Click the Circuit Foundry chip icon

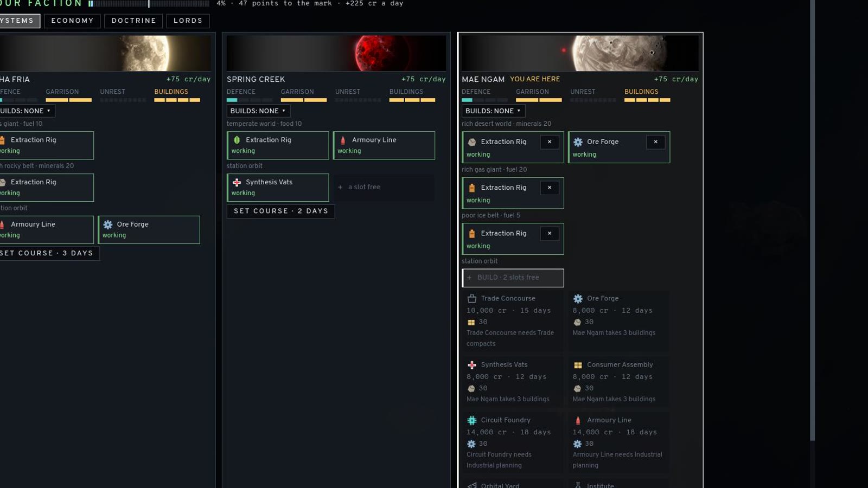[471, 420]
